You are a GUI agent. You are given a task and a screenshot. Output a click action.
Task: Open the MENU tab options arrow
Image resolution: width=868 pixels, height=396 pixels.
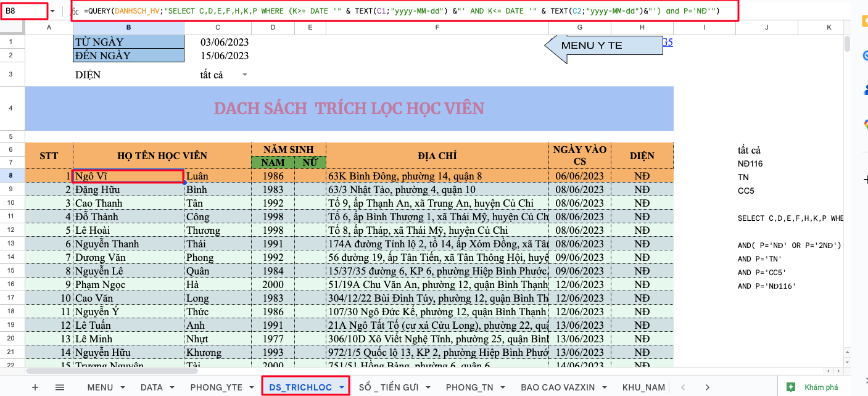click(x=122, y=387)
